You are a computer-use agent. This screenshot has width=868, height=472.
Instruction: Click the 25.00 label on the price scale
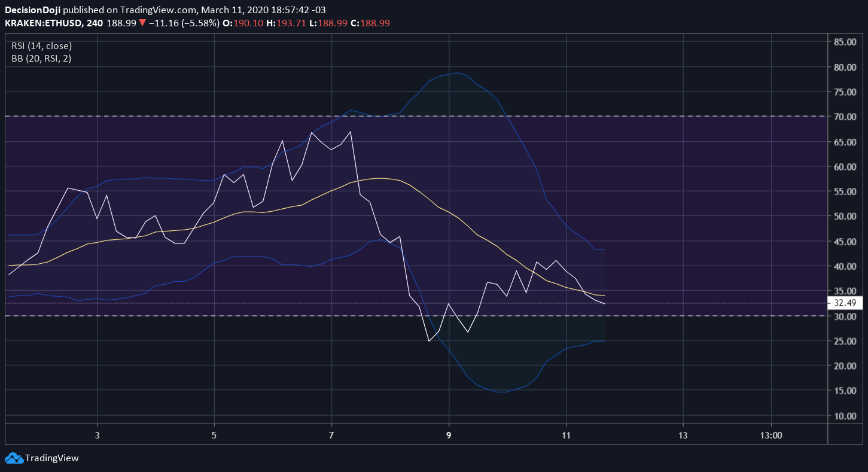pos(844,341)
